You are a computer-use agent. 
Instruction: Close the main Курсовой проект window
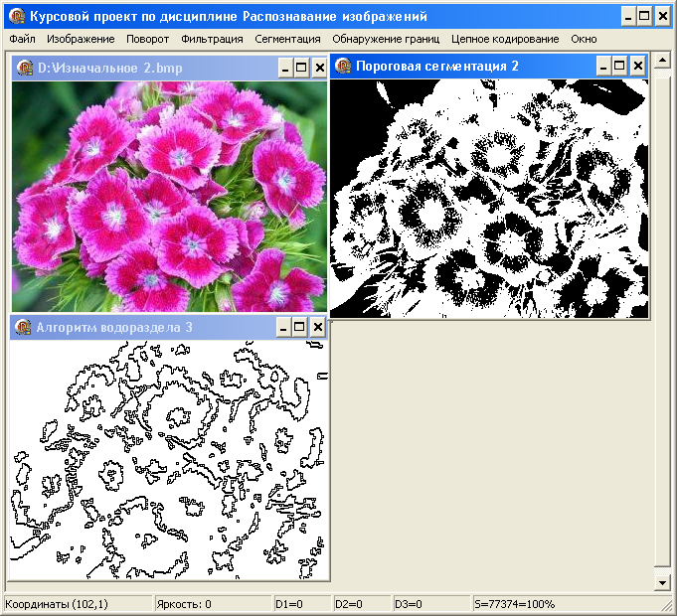[x=663, y=16]
